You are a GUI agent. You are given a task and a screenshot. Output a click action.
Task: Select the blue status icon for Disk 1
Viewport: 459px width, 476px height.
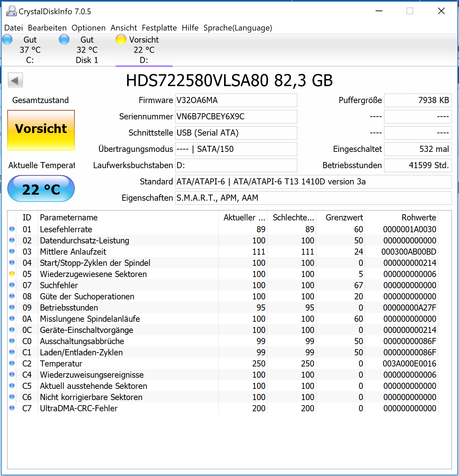click(64, 40)
